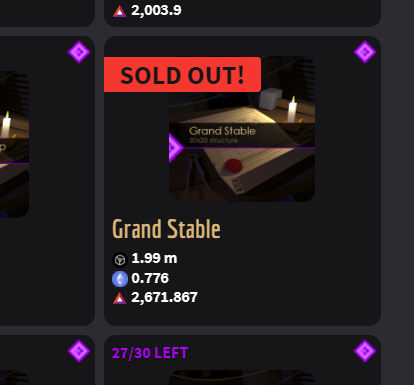Open the Grand Stable blueprint thumbnail
Viewport: 414px width, 385px height.
pyautogui.click(x=242, y=129)
